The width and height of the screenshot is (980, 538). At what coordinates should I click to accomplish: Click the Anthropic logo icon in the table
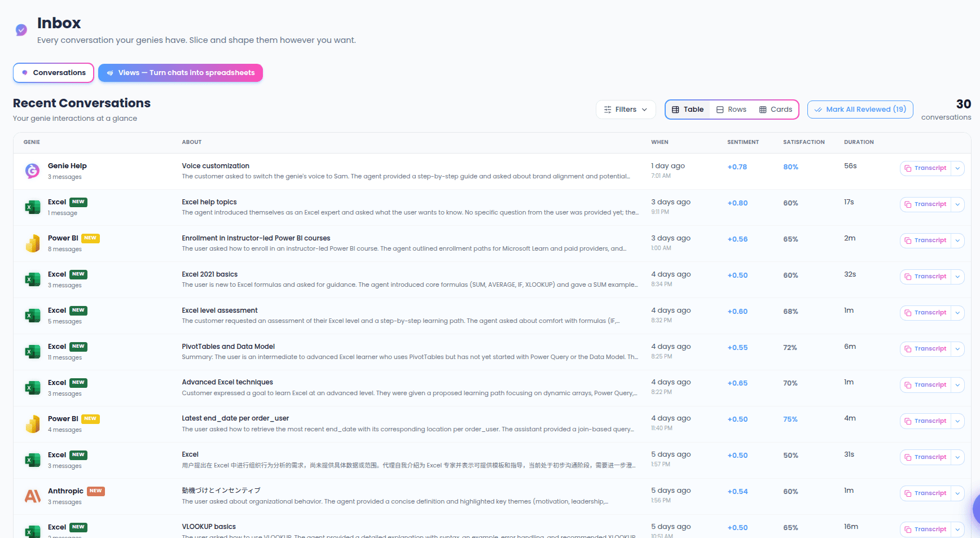pyautogui.click(x=33, y=496)
